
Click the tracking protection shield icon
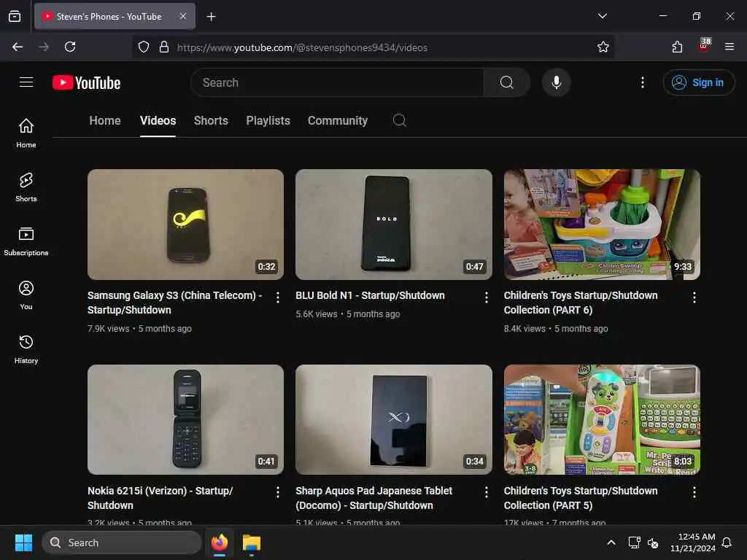tap(144, 47)
